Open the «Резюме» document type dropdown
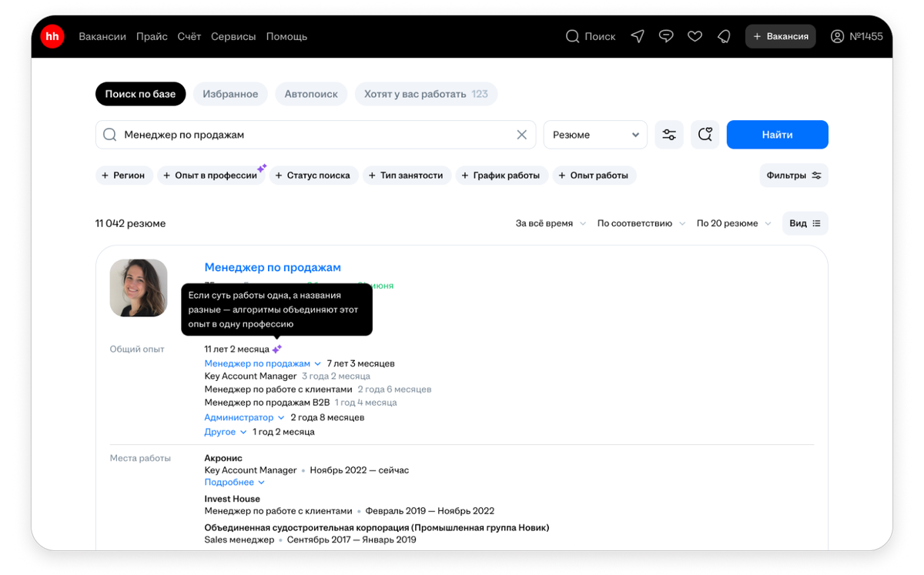The width and height of the screenshot is (924, 575). coord(594,134)
